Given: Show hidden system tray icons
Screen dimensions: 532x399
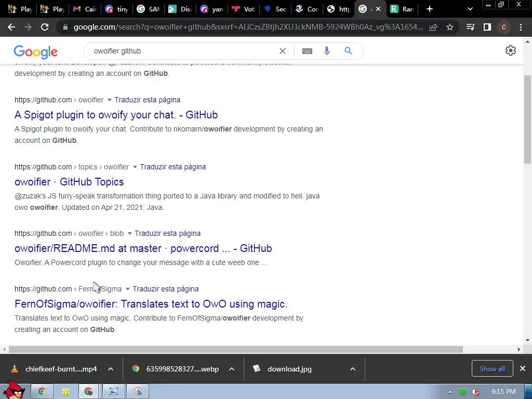Looking at the screenshot, I should point(450,392).
